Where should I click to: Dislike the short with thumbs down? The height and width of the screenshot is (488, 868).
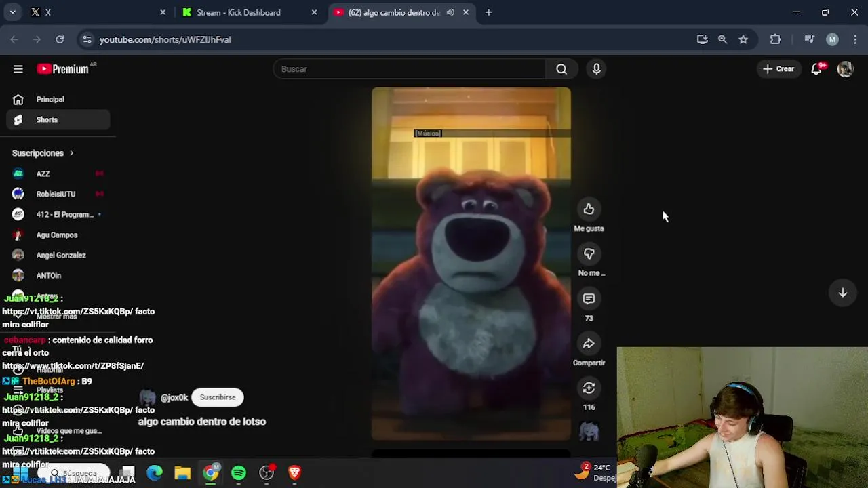589,254
